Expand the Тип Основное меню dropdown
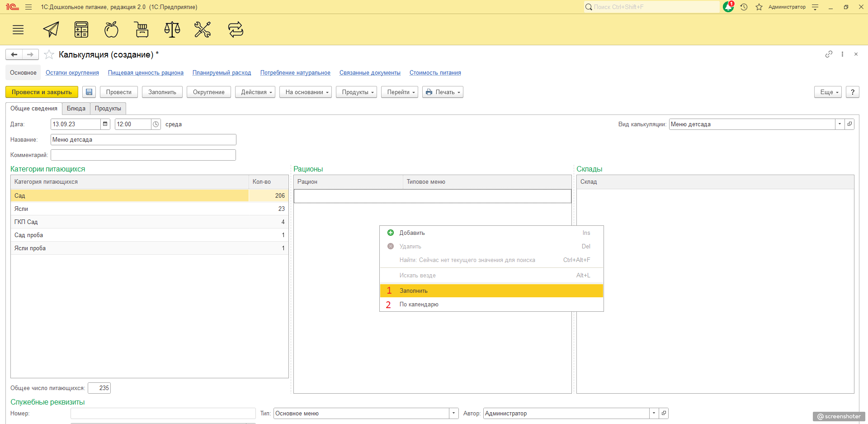 454,414
